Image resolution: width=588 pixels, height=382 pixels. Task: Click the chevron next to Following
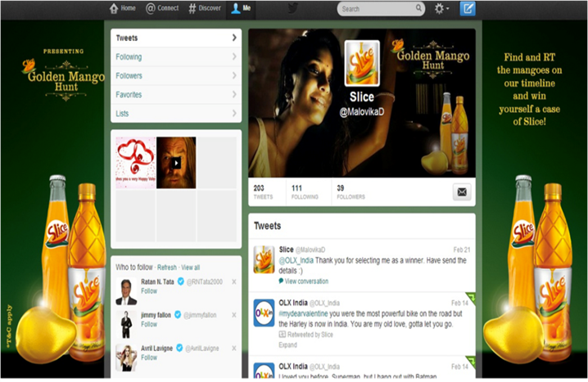[234, 56]
